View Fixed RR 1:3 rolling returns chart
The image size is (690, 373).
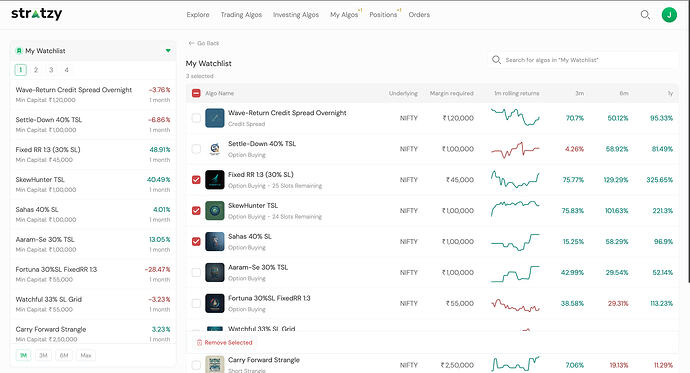515,179
